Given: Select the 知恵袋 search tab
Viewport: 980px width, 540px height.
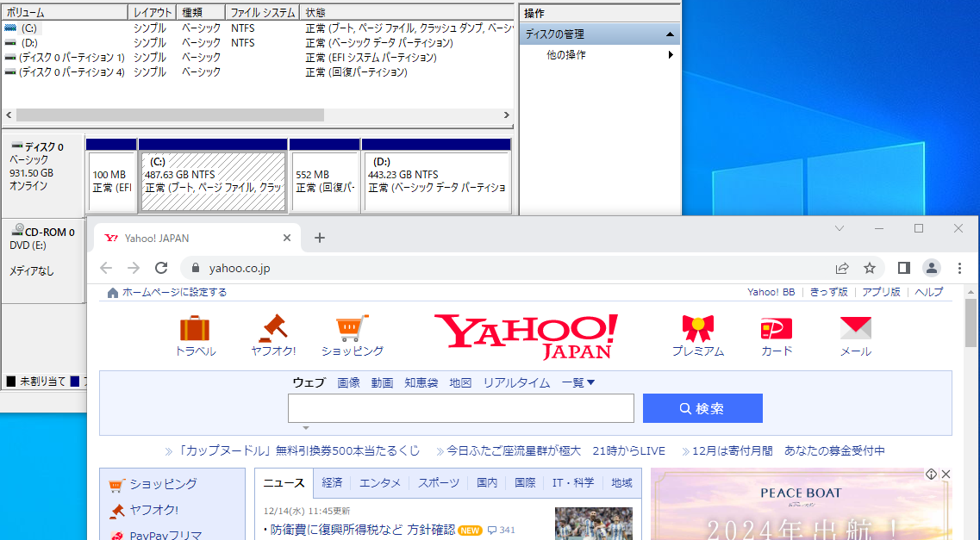Looking at the screenshot, I should (421, 382).
